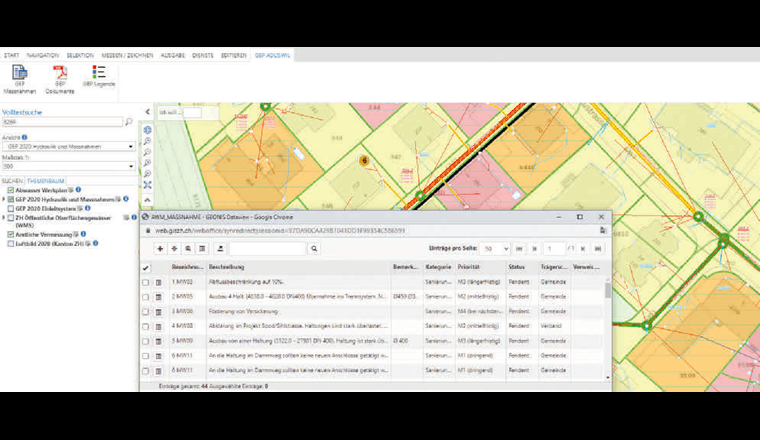The height and width of the screenshot is (440, 760).
Task: Click the plus button in Dataview toolbar
Action: (x=160, y=249)
